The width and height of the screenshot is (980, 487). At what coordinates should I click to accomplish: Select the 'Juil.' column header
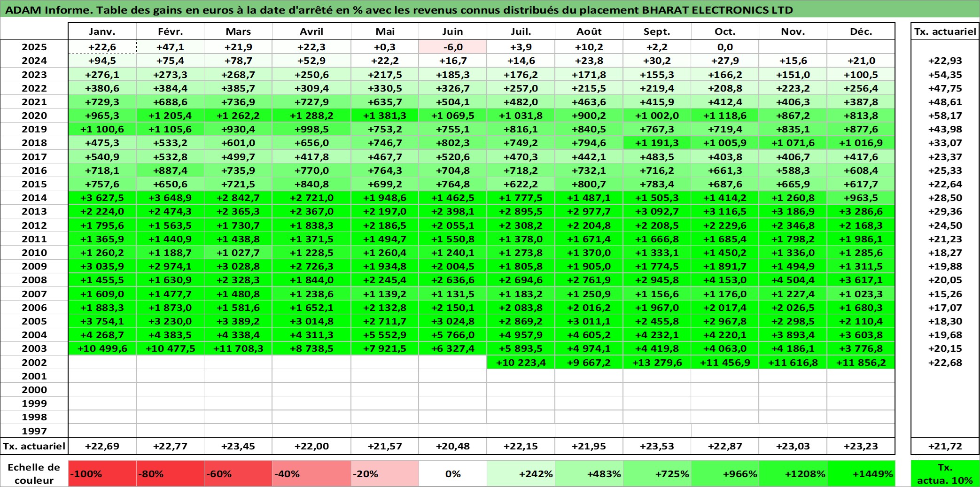(521, 31)
